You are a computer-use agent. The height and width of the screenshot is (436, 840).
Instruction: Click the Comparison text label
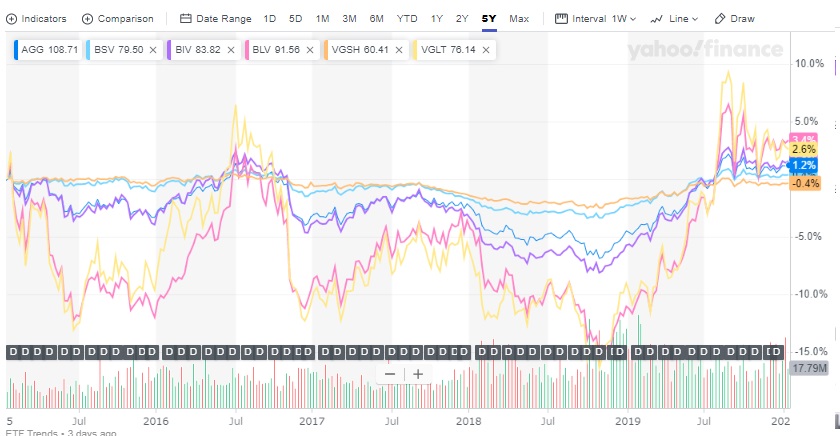pos(125,19)
